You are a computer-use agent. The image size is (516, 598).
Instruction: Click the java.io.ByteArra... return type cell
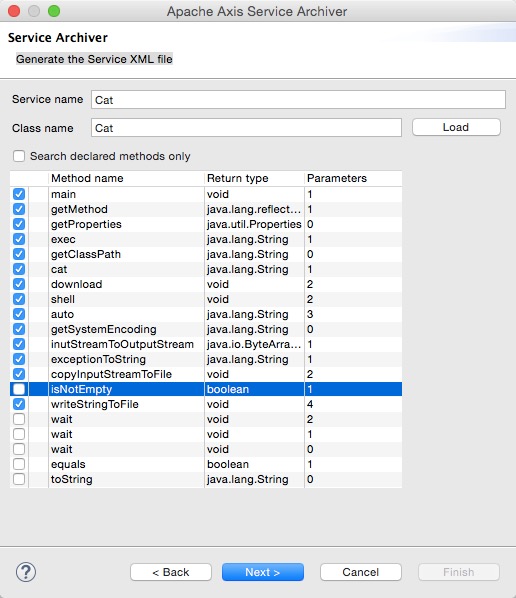(254, 344)
